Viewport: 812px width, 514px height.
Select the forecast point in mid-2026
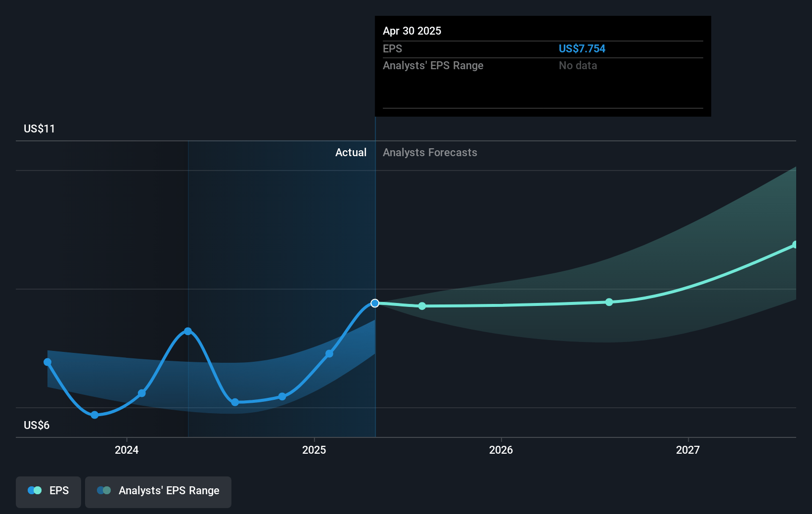609,302
